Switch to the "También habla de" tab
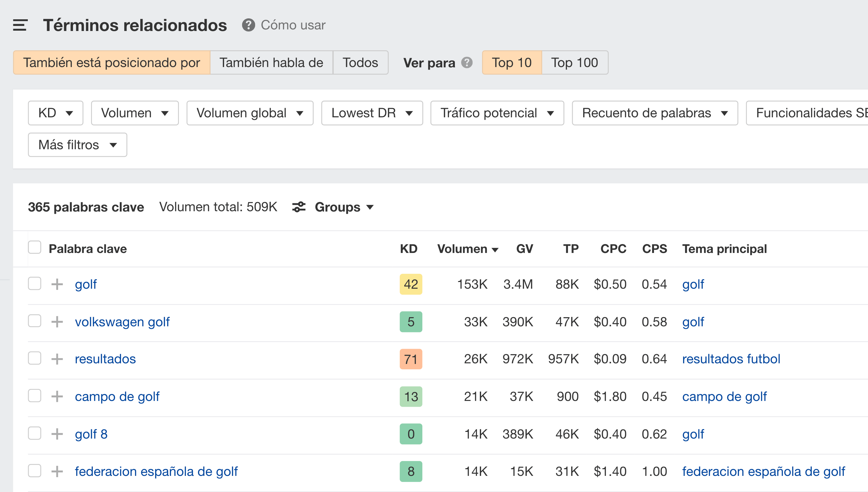Viewport: 868px width, 492px height. coord(272,62)
